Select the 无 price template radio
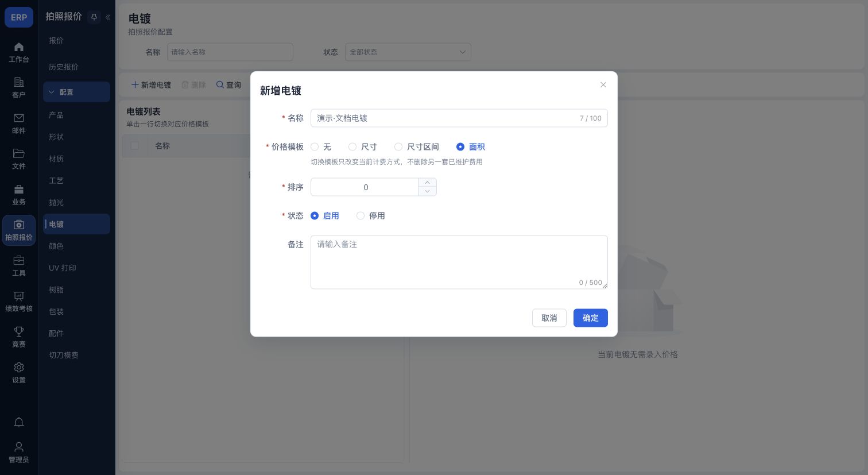This screenshot has width=868, height=475. (321, 147)
